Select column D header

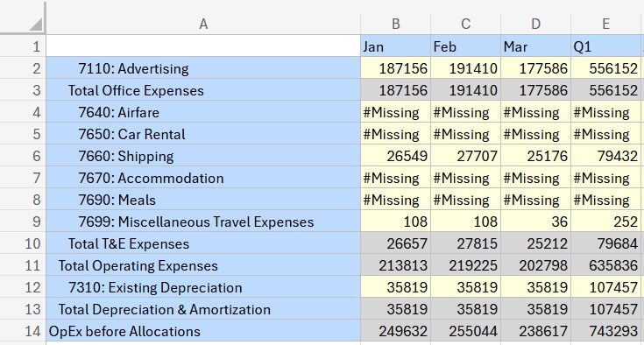[x=535, y=25]
